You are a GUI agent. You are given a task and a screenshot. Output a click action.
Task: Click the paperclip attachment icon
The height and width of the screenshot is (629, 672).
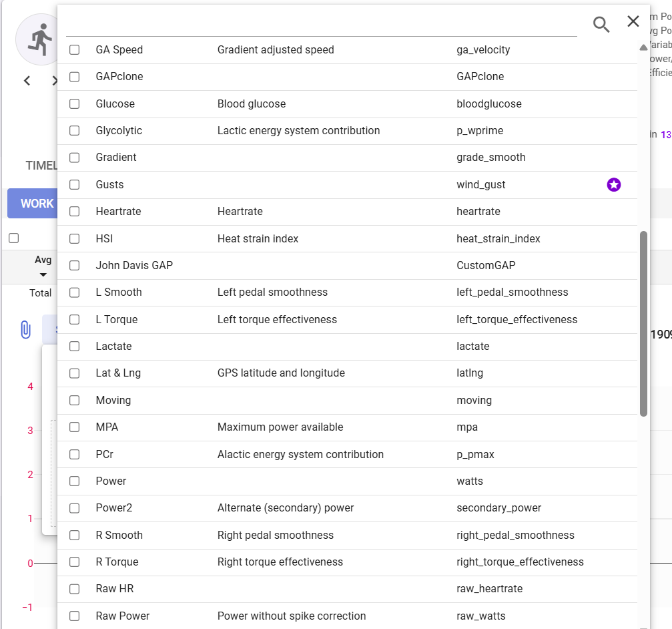[x=26, y=330]
